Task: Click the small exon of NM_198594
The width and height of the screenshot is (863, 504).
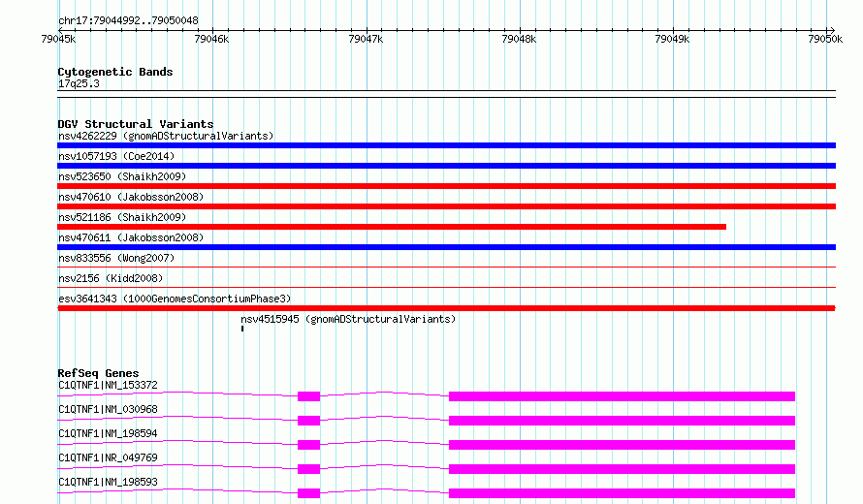Action: click(x=308, y=445)
